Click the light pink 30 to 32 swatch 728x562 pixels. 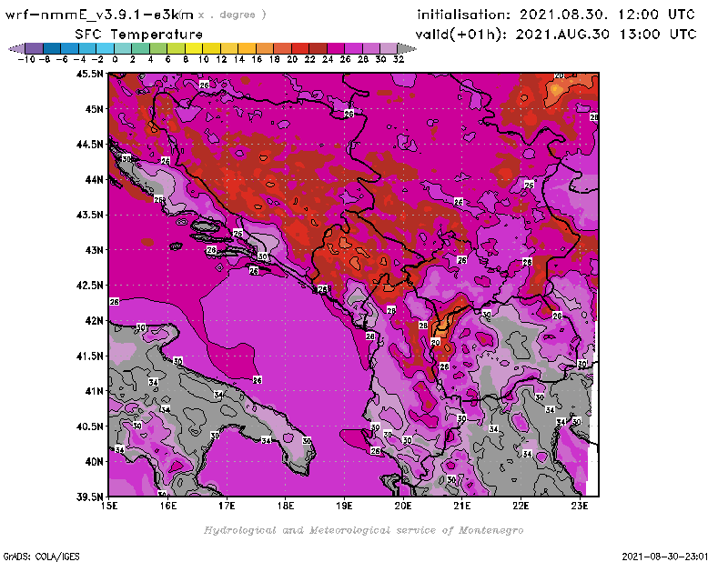tap(389, 48)
